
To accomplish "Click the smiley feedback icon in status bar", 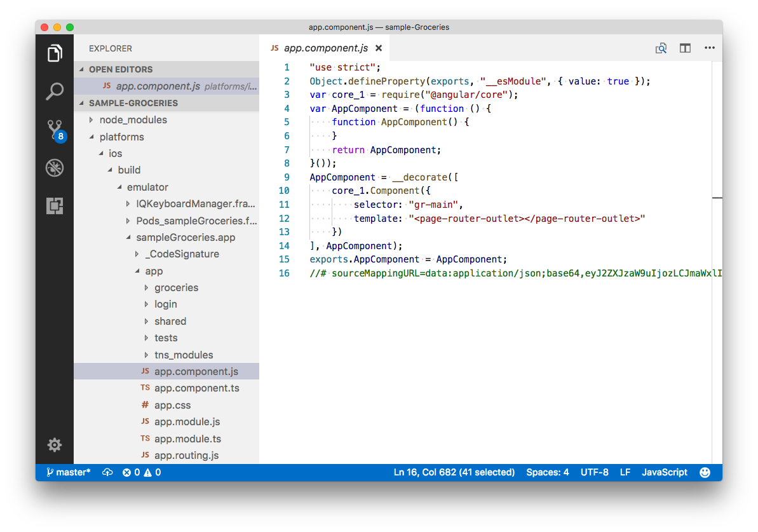I will pyautogui.click(x=705, y=472).
